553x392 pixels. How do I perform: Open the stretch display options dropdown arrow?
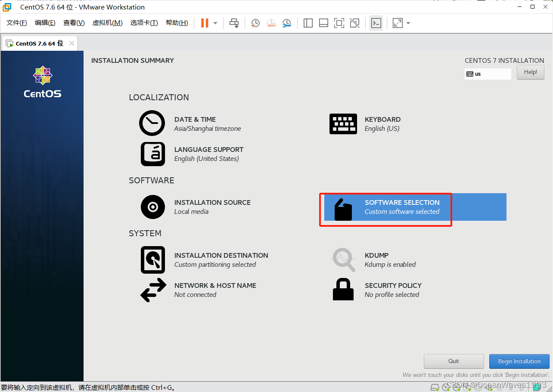408,23
